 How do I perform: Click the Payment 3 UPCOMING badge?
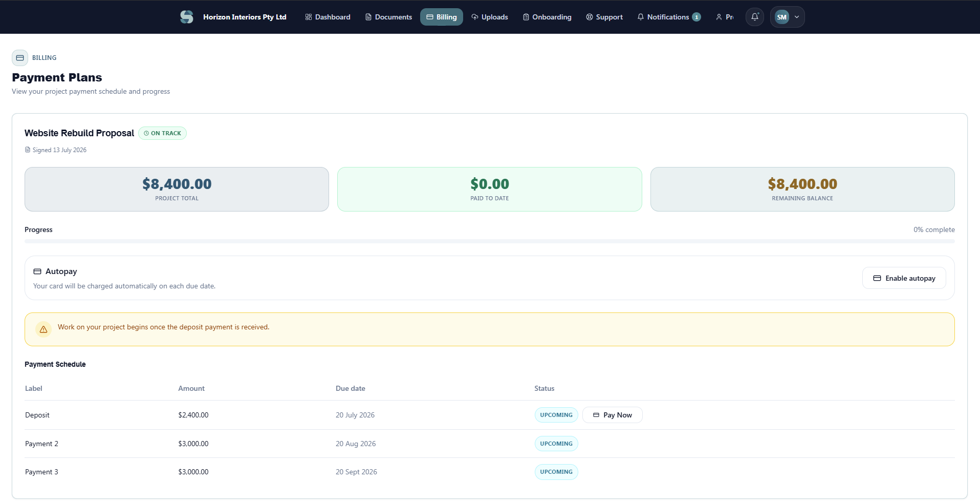[x=556, y=472]
